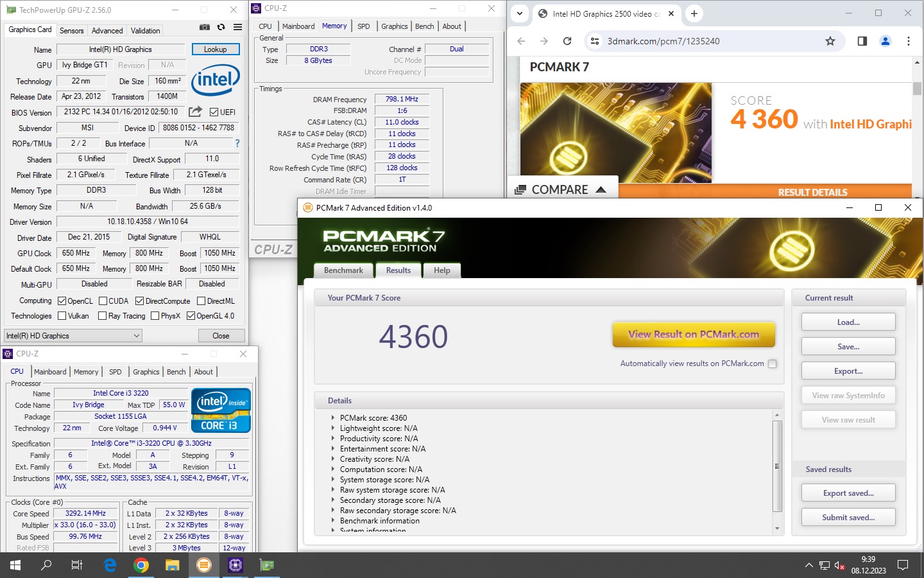Switch to Sensors tab in GPU-Z

[71, 30]
